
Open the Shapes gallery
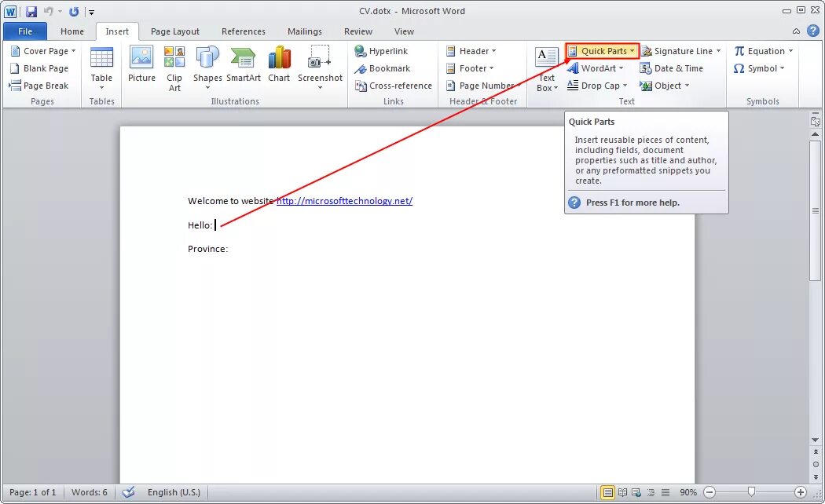(x=207, y=68)
